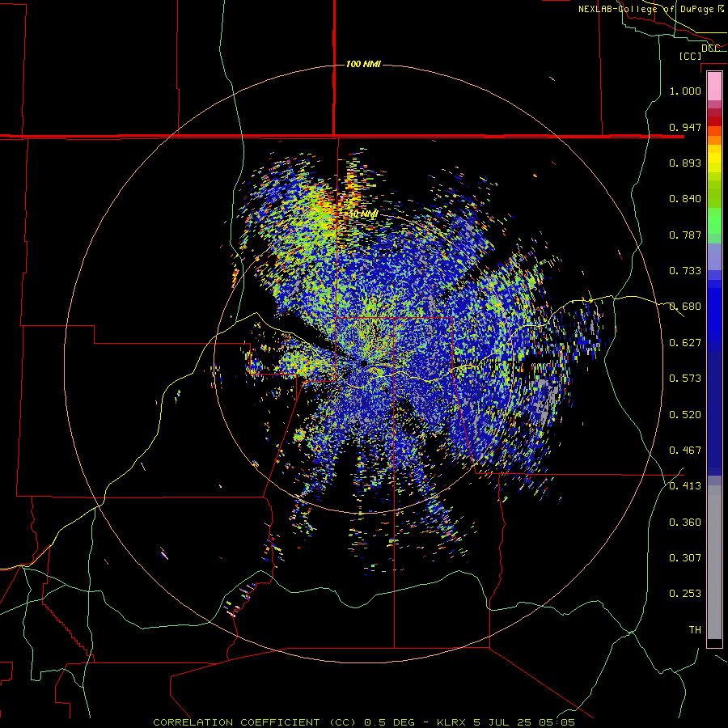The image size is (728, 728).
Task: Click the (CC) abbreviation in the bottom caption
Action: [341, 722]
